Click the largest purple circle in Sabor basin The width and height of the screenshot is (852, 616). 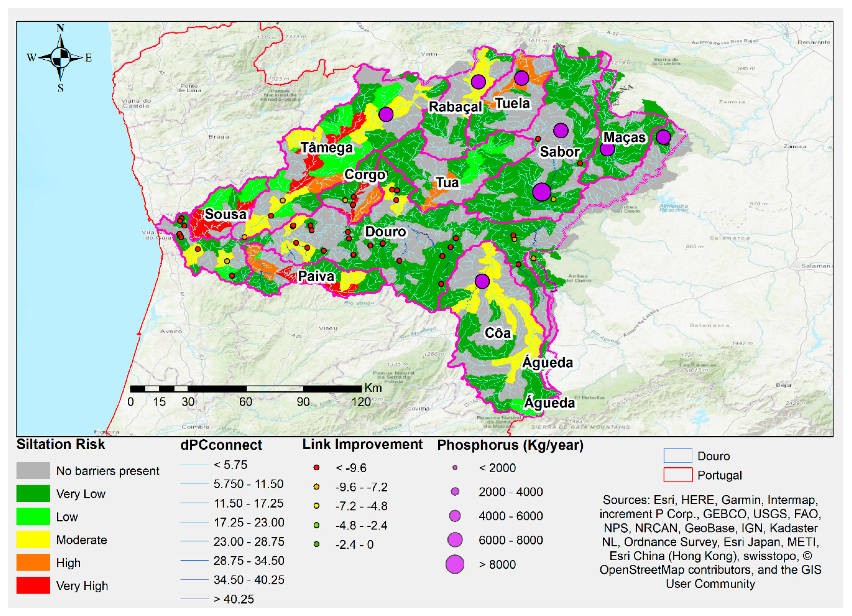(542, 192)
